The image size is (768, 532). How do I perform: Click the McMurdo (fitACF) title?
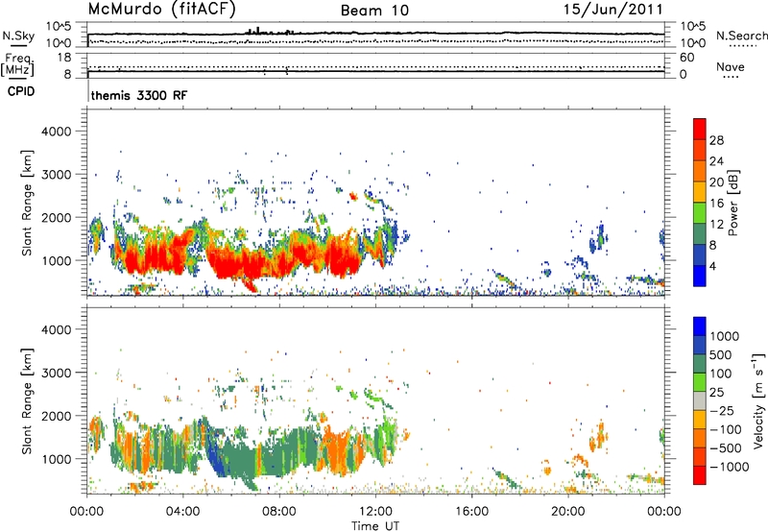(x=161, y=10)
